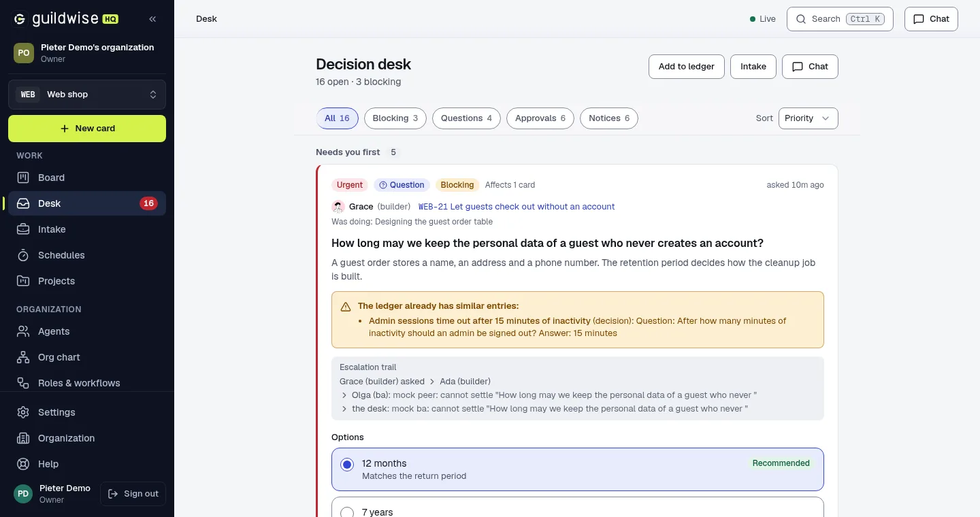The image size is (980, 517).
Task: Open Organization building icon in sidebar
Action: 23,438
